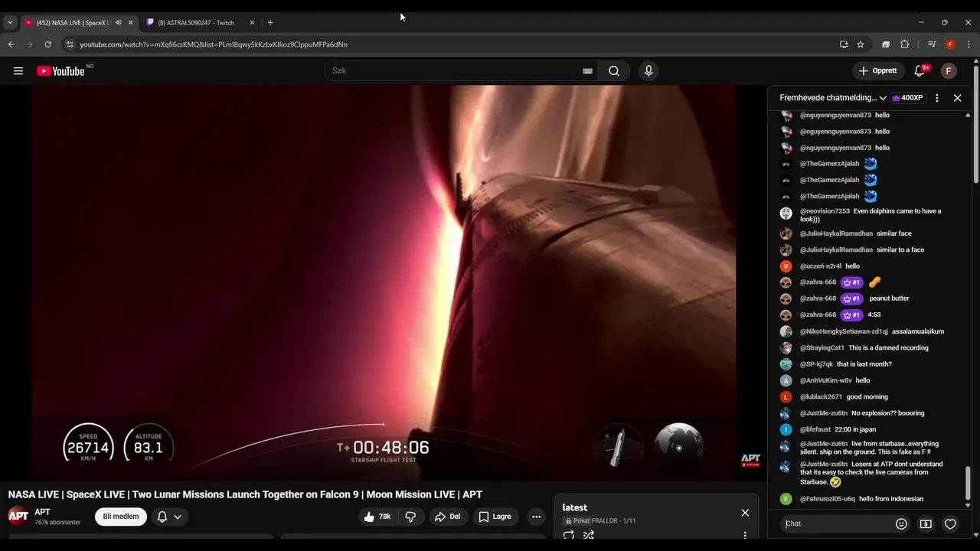Open playlist options three dots

tap(745, 535)
